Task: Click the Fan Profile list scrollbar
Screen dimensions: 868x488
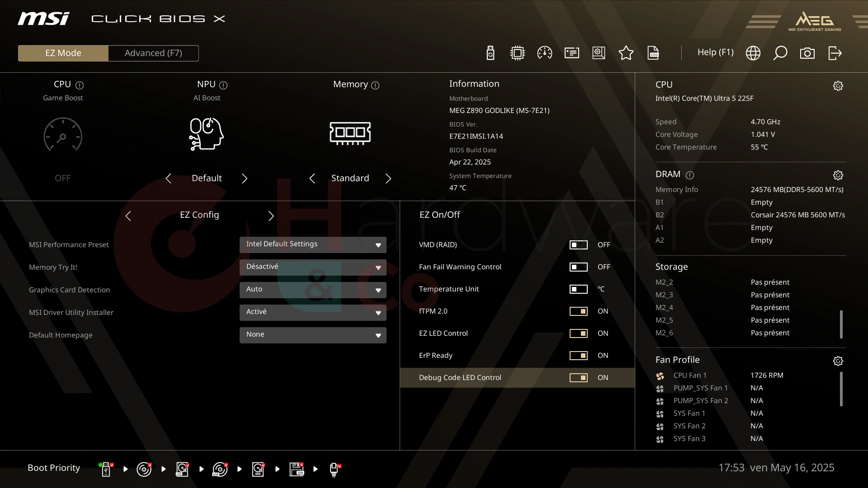Action: [x=841, y=389]
